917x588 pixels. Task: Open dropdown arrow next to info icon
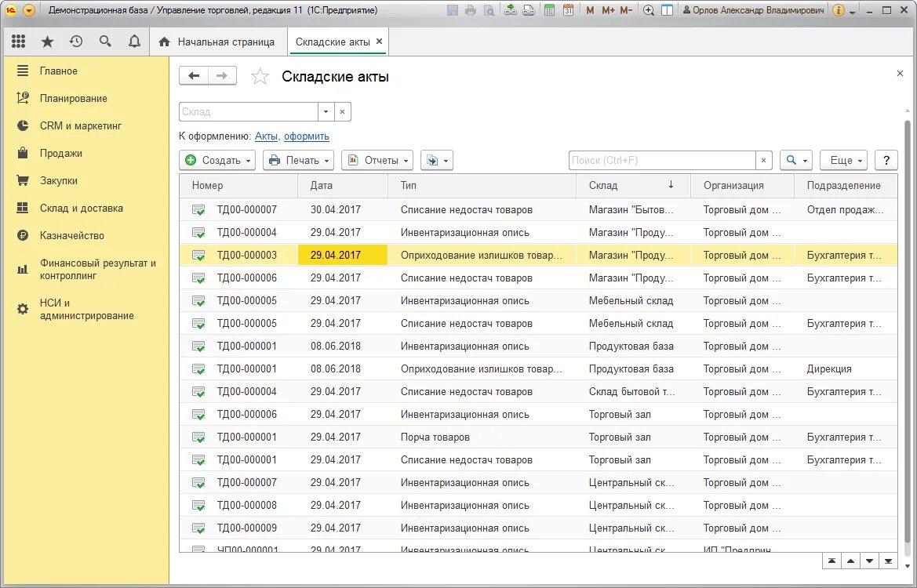pos(853,12)
